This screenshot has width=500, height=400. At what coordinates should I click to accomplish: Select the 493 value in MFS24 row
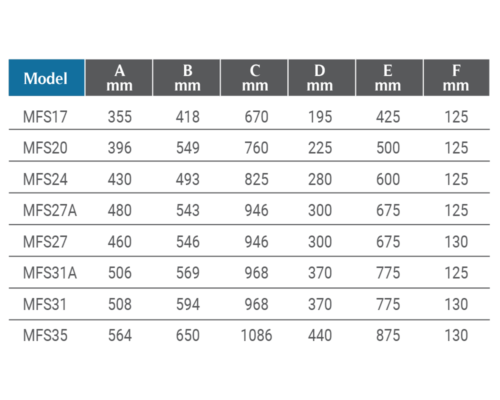point(188,179)
